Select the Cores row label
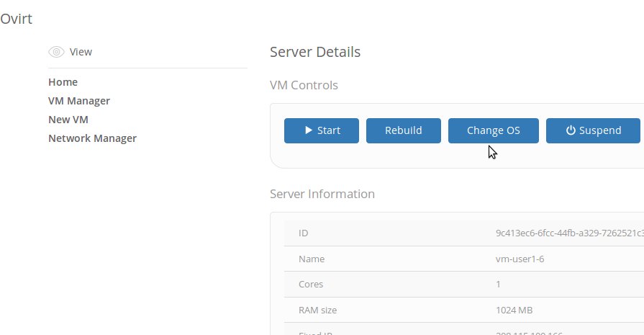The width and height of the screenshot is (644, 335). coord(311,285)
